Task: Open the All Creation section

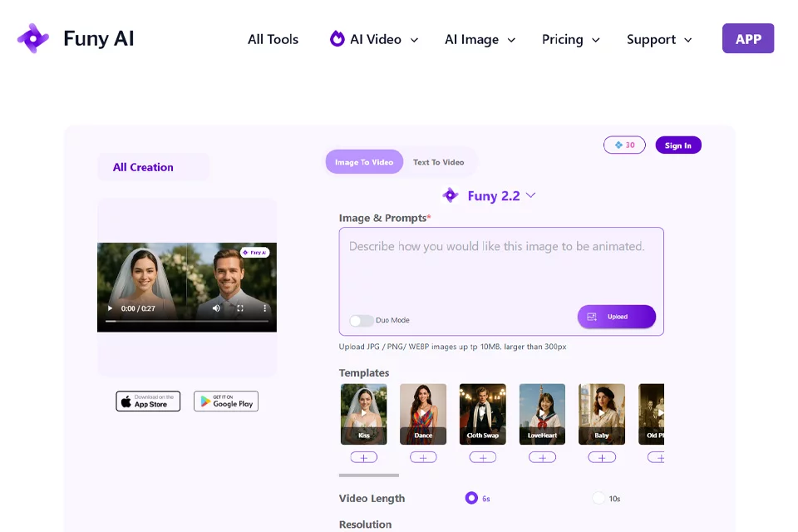Action: (153, 167)
